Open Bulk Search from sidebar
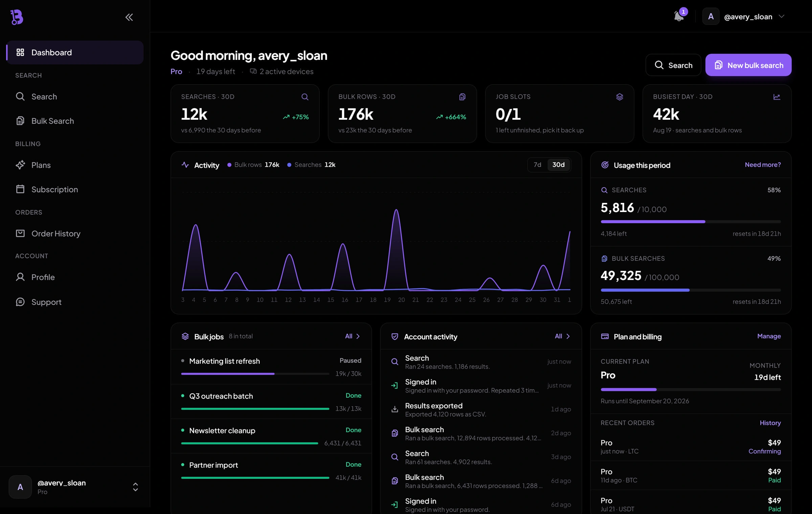This screenshot has height=514, width=812. point(75,121)
